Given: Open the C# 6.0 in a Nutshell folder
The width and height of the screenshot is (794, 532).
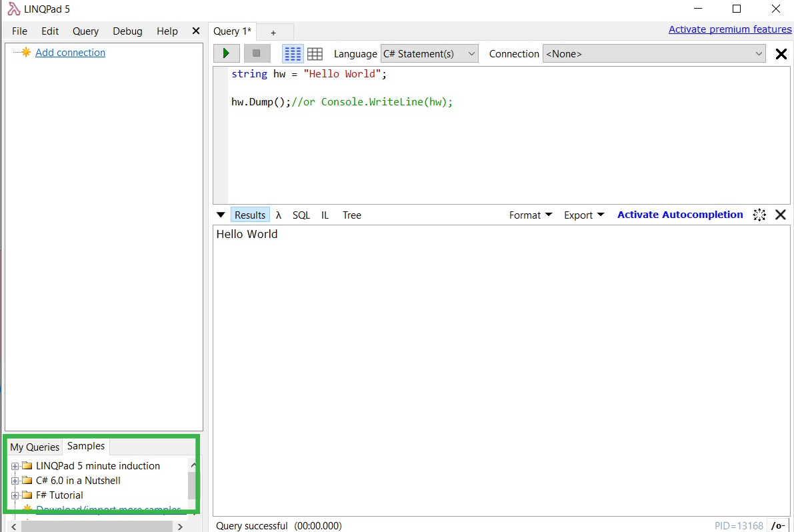Looking at the screenshot, I should click(x=78, y=481).
